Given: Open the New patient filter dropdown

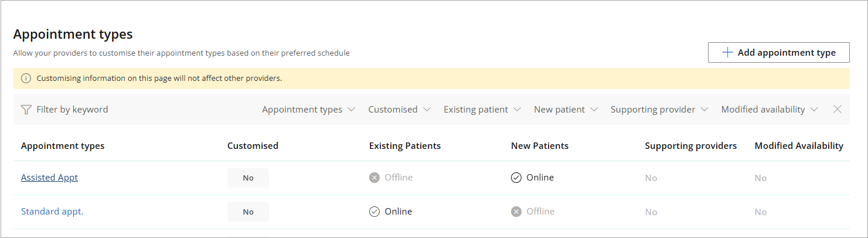Looking at the screenshot, I should point(566,110).
